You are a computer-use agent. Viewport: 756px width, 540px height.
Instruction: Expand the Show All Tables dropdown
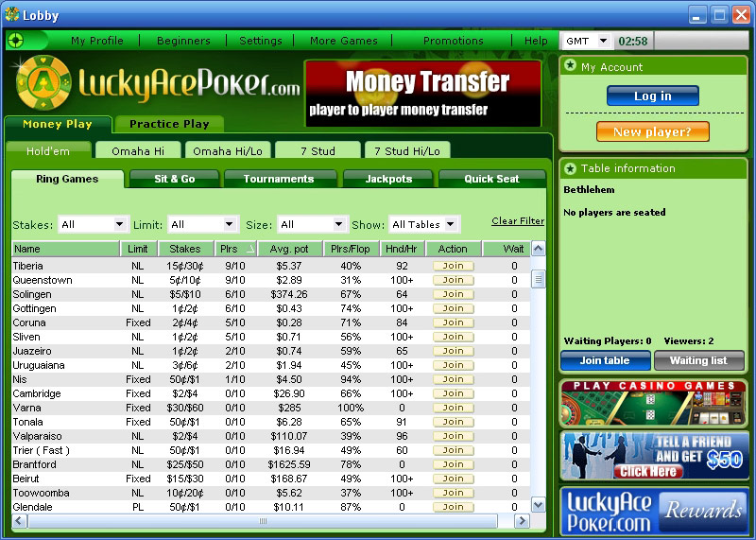(424, 224)
